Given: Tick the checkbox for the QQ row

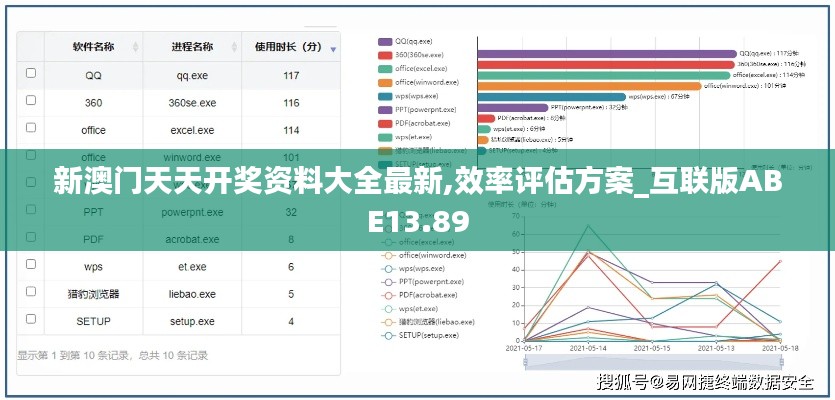Looking at the screenshot, I should coord(31,73).
